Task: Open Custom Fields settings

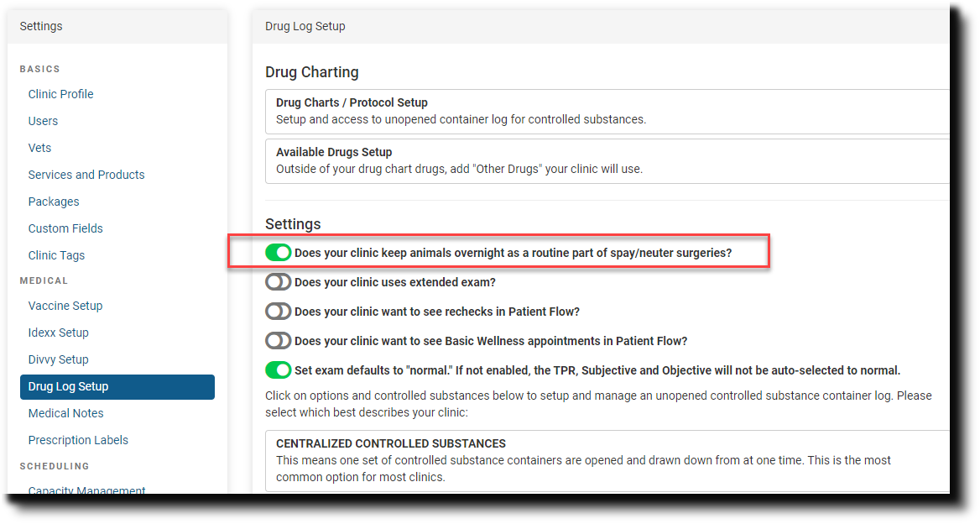Action: [x=65, y=228]
